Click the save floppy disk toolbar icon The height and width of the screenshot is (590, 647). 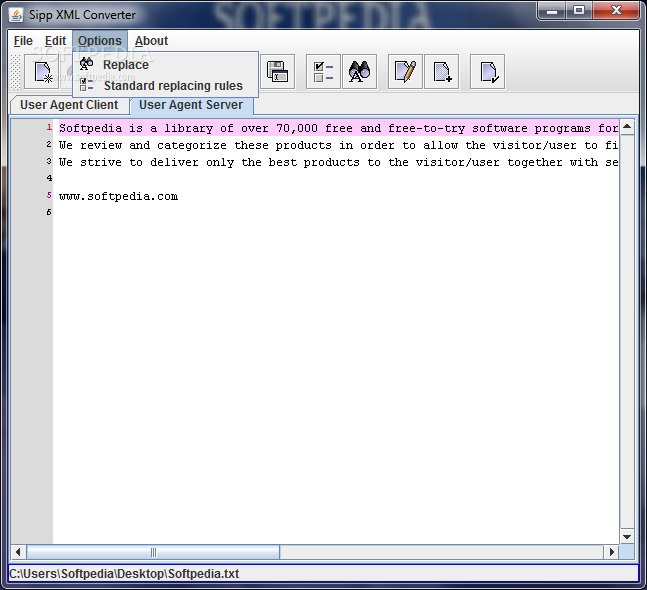click(x=277, y=72)
